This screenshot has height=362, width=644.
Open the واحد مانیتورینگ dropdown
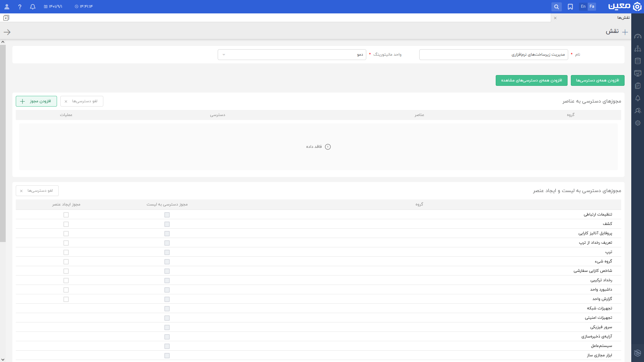coord(292,55)
